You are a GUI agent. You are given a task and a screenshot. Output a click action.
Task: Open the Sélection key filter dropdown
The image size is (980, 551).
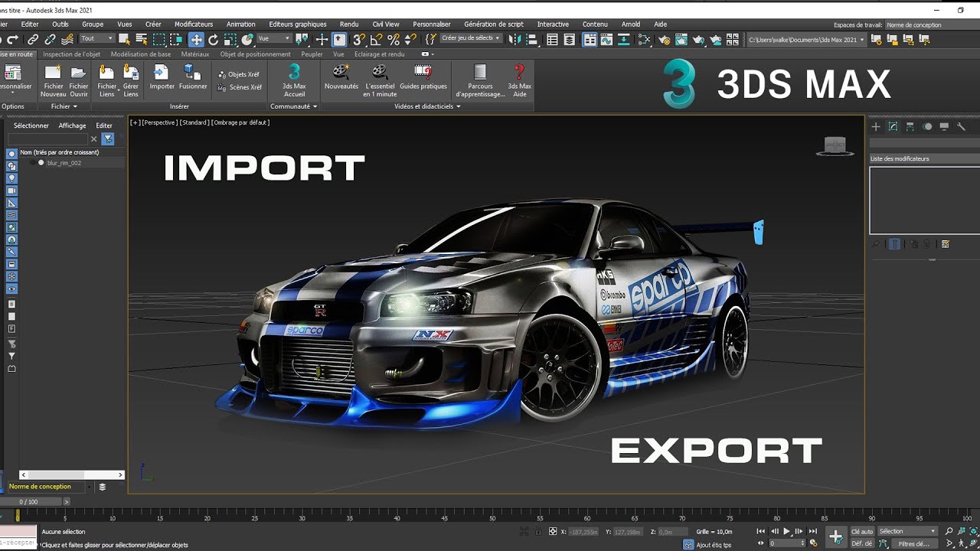coord(907,531)
